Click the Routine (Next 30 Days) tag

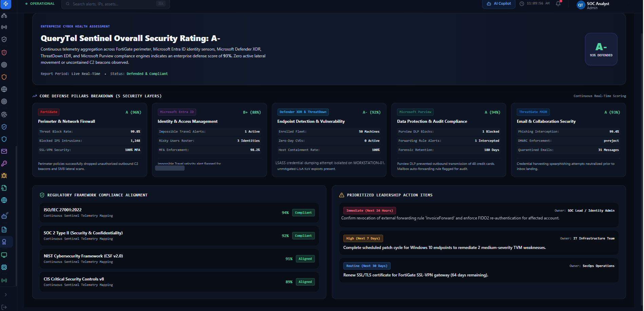[367, 266]
